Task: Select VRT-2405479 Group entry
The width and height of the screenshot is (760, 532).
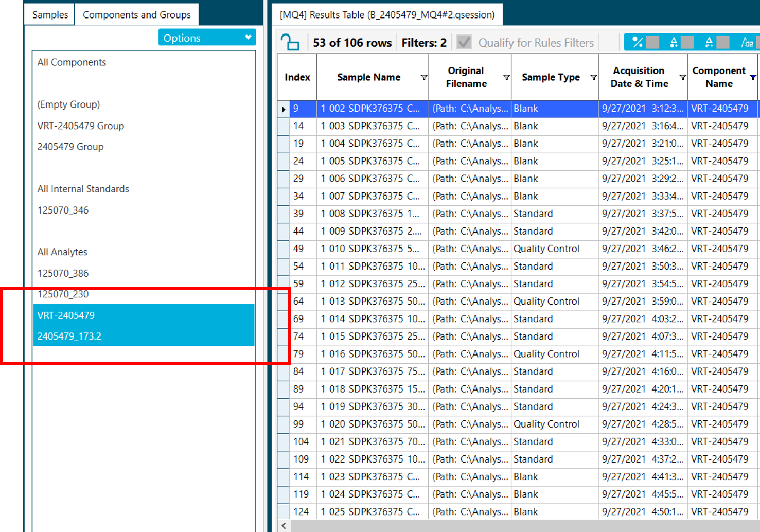Action: pyautogui.click(x=80, y=126)
